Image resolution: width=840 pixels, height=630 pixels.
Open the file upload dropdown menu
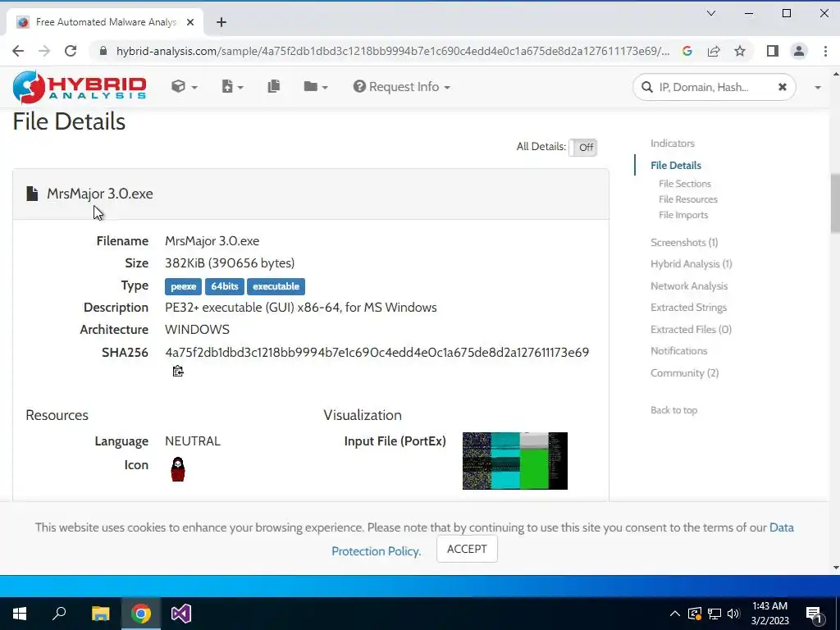pyautogui.click(x=232, y=87)
